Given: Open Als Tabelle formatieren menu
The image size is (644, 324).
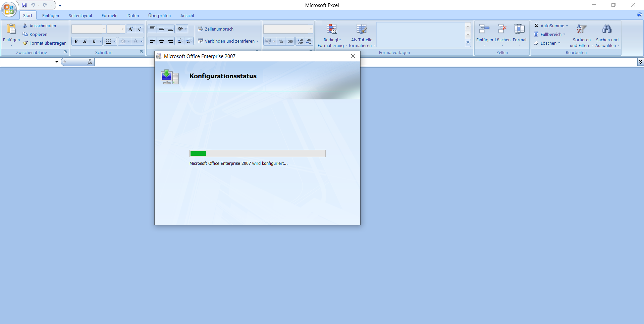Looking at the screenshot, I should point(362,35).
